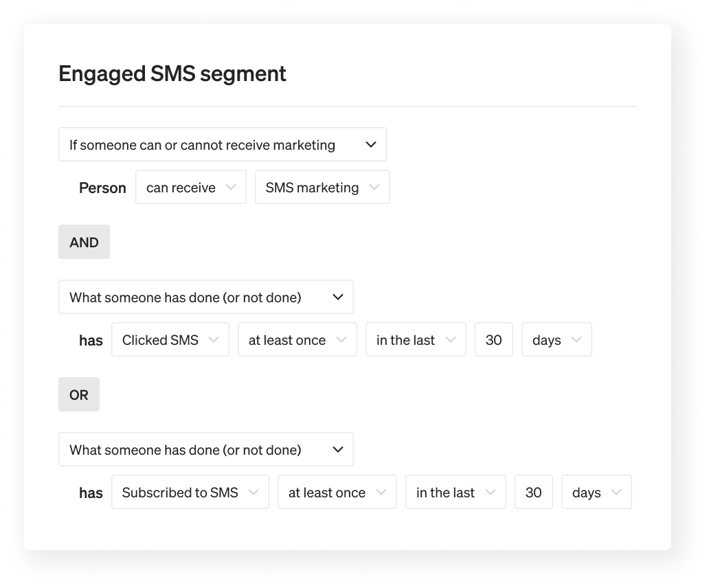Click the chevron on the marketing condition dropdown

coord(371,144)
